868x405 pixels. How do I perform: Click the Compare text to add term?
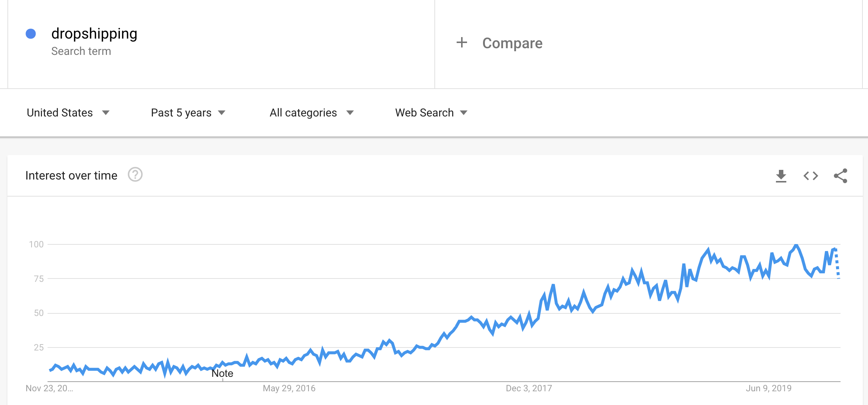click(x=512, y=43)
